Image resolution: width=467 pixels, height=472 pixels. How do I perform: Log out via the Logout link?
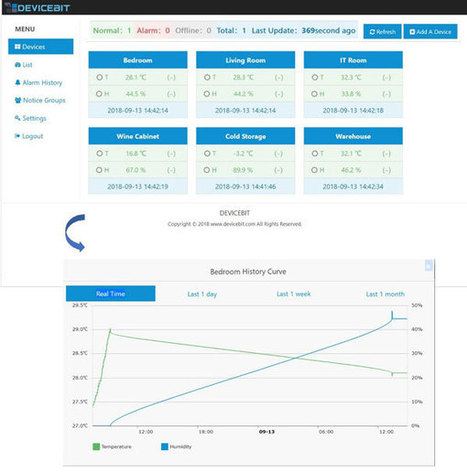tap(29, 136)
